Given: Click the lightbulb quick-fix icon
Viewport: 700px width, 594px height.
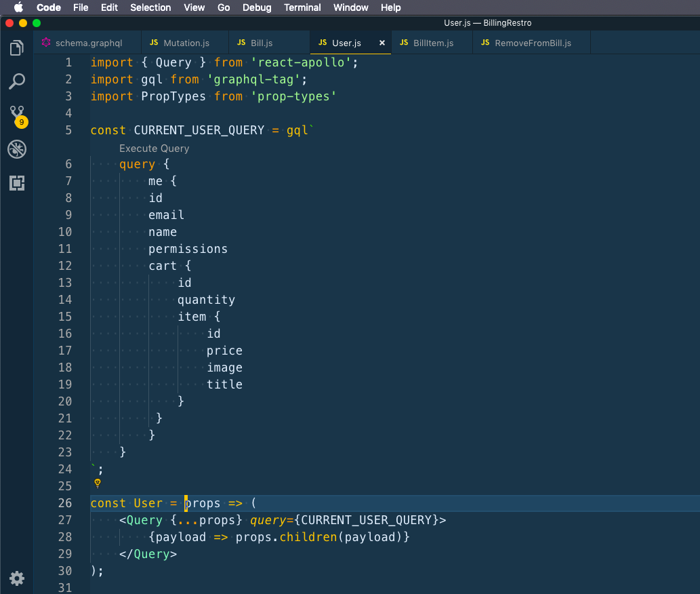Looking at the screenshot, I should pyautogui.click(x=98, y=483).
